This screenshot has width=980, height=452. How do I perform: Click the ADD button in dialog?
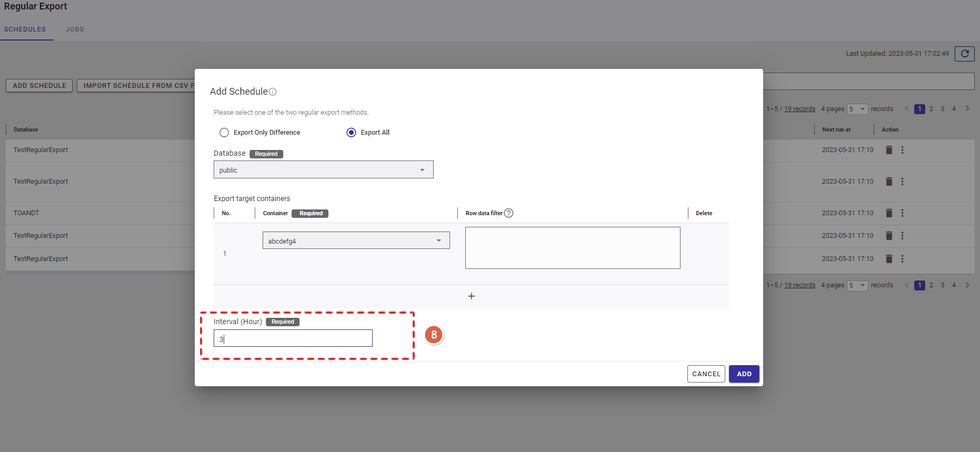(x=744, y=374)
